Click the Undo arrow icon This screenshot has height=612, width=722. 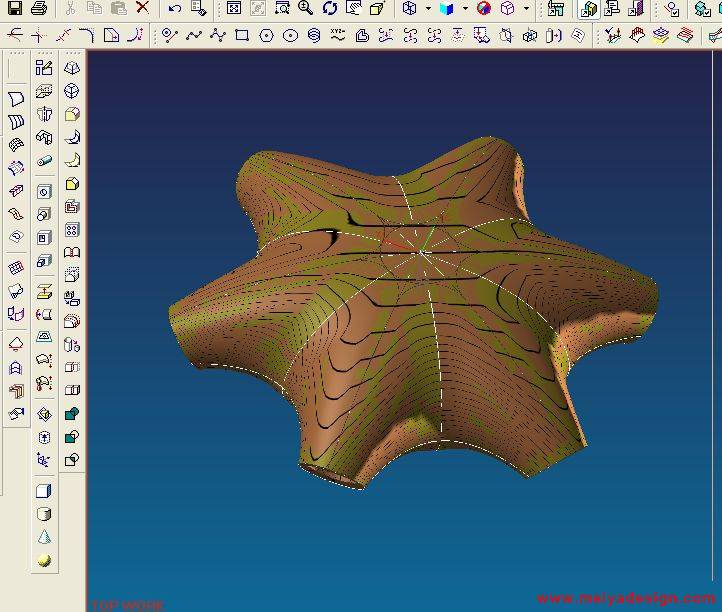click(x=175, y=8)
